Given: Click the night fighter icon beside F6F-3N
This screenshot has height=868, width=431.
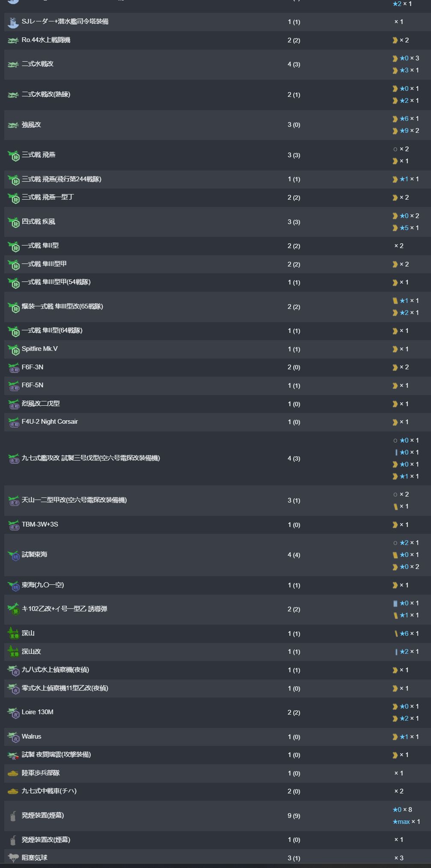Looking at the screenshot, I should tap(13, 368).
